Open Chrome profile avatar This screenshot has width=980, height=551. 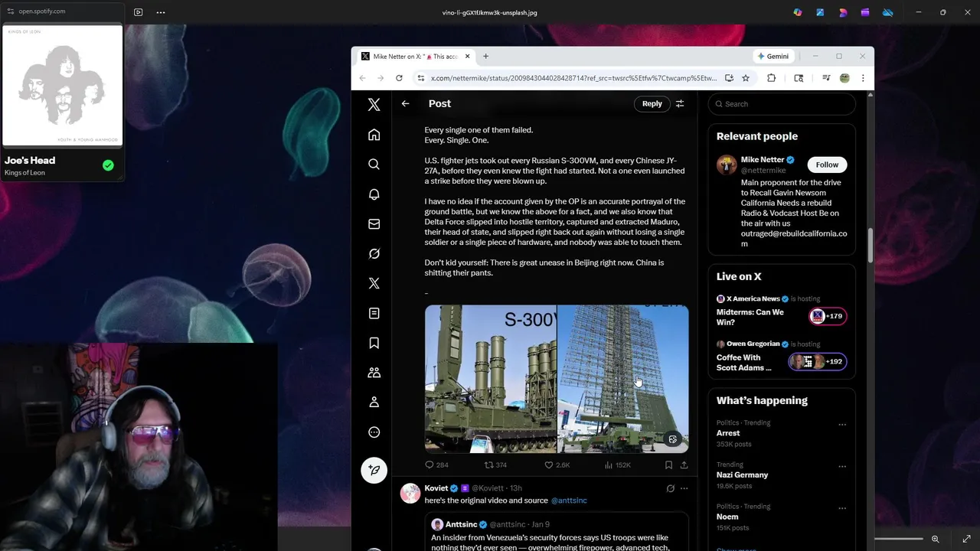[x=844, y=78]
